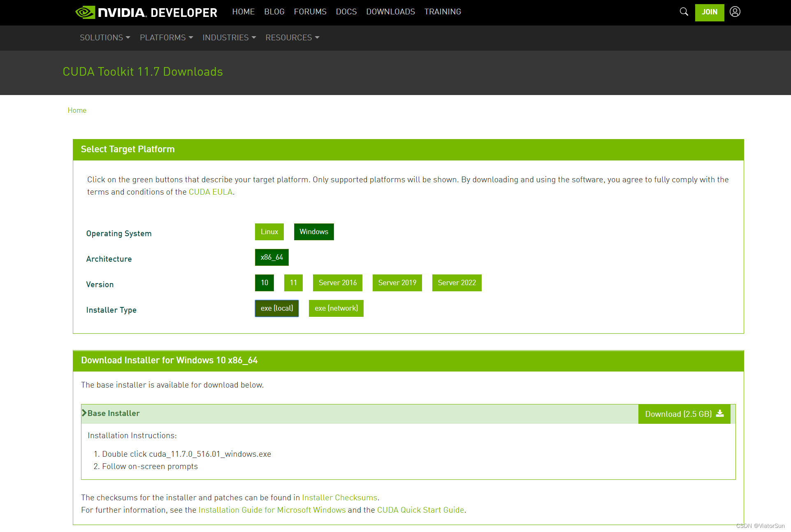Expand the Resources dropdown menu
Image resolution: width=791 pixels, height=532 pixels.
pyautogui.click(x=292, y=37)
